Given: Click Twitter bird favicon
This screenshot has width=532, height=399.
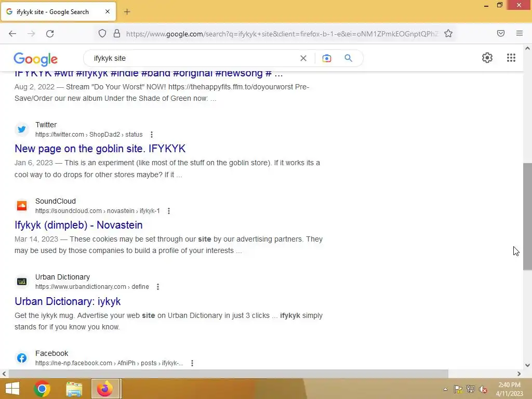Looking at the screenshot, I should click(x=22, y=129).
